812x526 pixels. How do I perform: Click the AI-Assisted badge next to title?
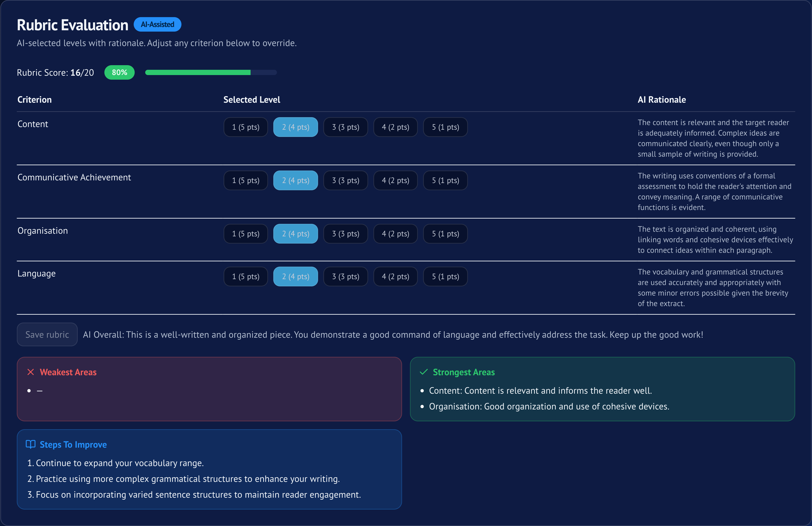pos(157,24)
